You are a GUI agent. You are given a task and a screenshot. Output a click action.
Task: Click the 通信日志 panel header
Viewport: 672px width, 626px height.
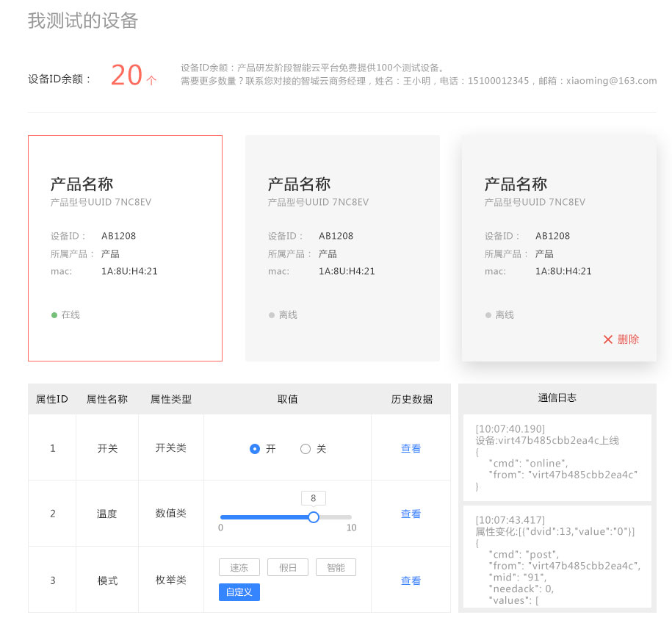pos(557,397)
